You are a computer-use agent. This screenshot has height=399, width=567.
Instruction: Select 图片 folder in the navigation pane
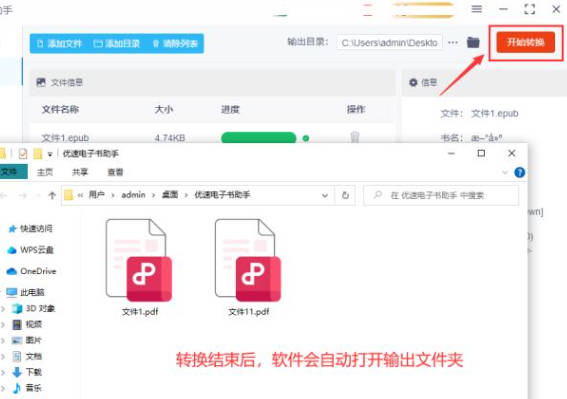tap(27, 340)
